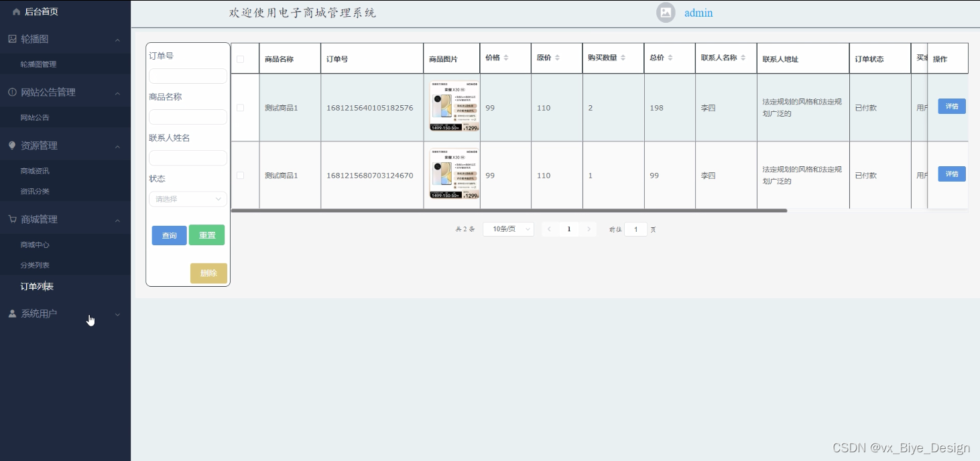This screenshot has height=461, width=980.
Task: Sort by 价格 column arrows
Action: [x=506, y=58]
